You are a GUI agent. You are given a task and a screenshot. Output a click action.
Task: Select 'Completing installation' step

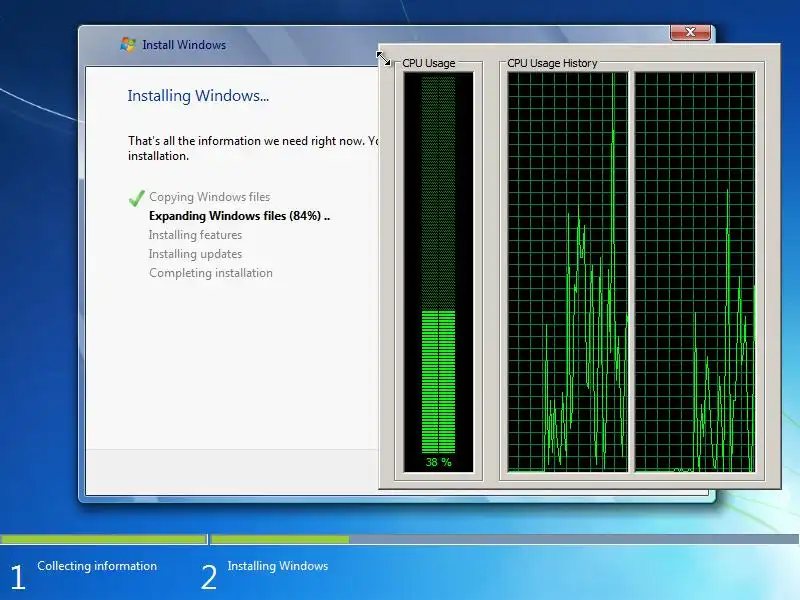(x=211, y=273)
